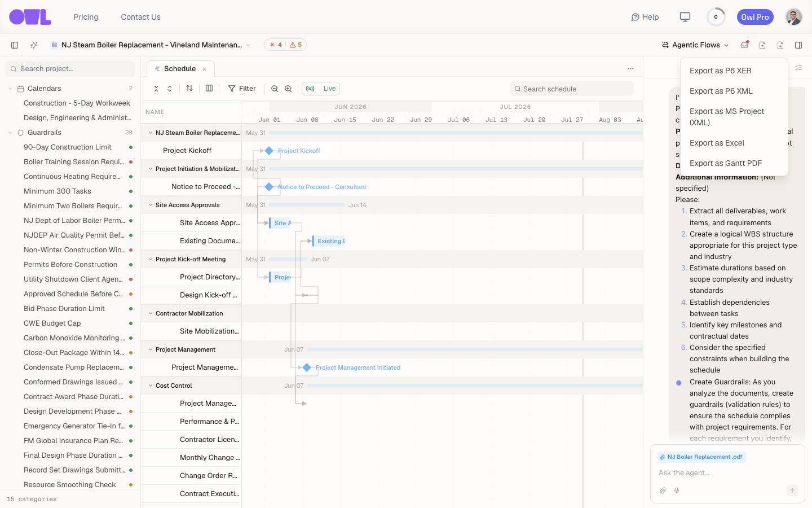812x508 pixels.
Task: Click the Search project field
Action: pos(70,69)
